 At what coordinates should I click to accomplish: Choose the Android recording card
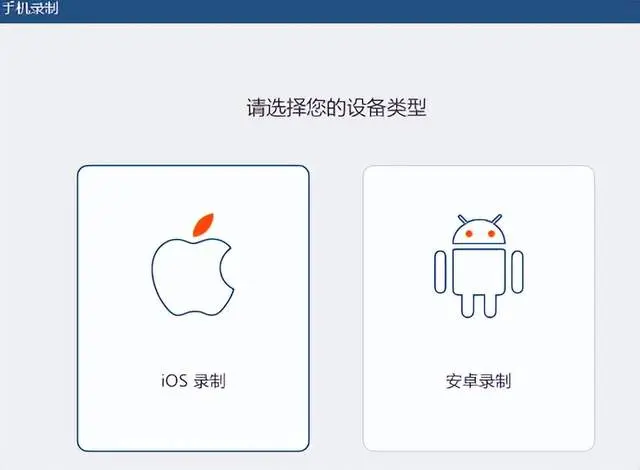point(478,308)
